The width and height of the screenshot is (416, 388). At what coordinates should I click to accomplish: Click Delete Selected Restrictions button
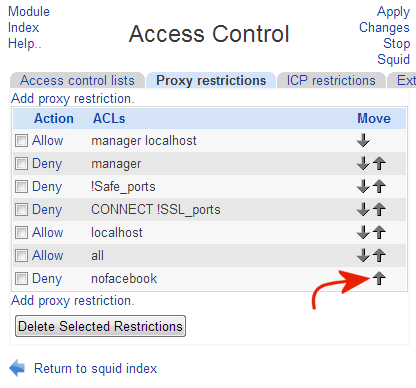click(x=100, y=326)
